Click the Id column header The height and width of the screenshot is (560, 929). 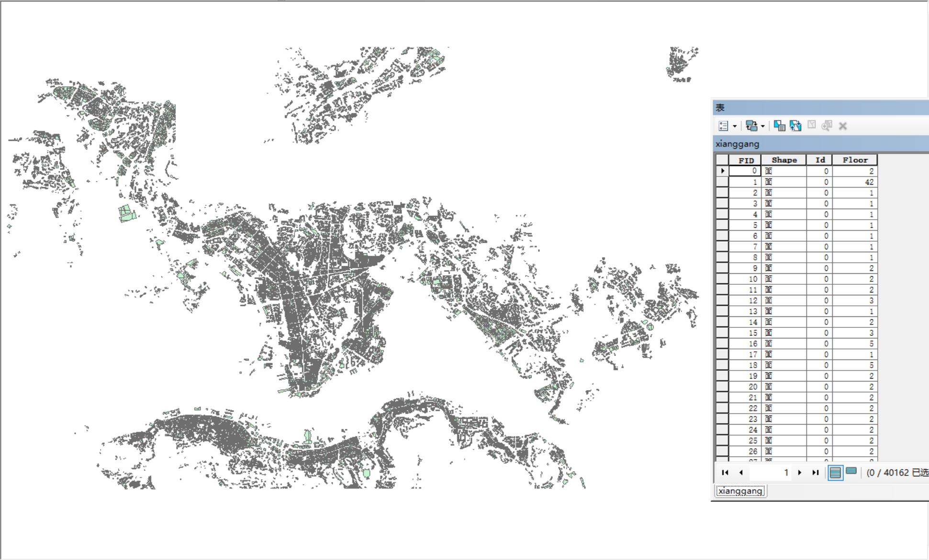coord(819,160)
